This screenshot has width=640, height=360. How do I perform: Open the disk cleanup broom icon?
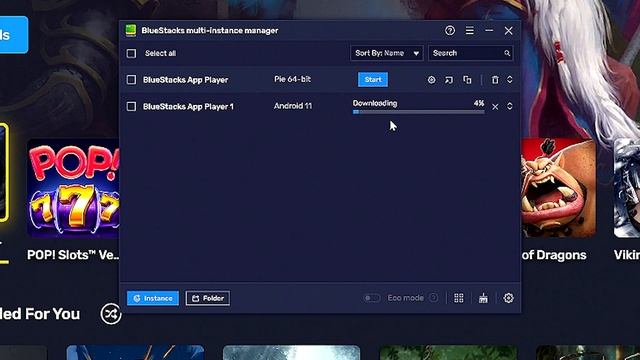click(483, 298)
